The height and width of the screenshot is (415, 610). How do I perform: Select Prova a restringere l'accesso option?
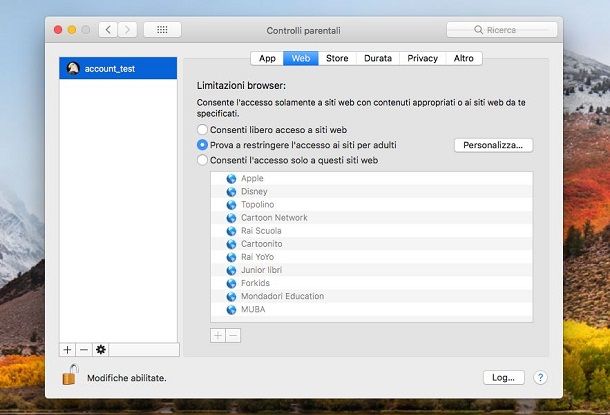(202, 145)
